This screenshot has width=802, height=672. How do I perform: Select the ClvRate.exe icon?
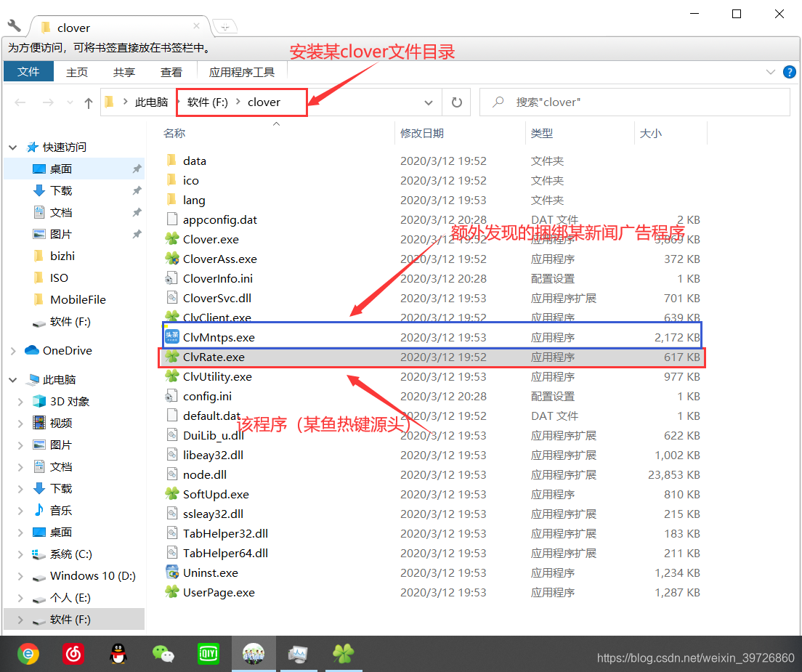click(172, 357)
